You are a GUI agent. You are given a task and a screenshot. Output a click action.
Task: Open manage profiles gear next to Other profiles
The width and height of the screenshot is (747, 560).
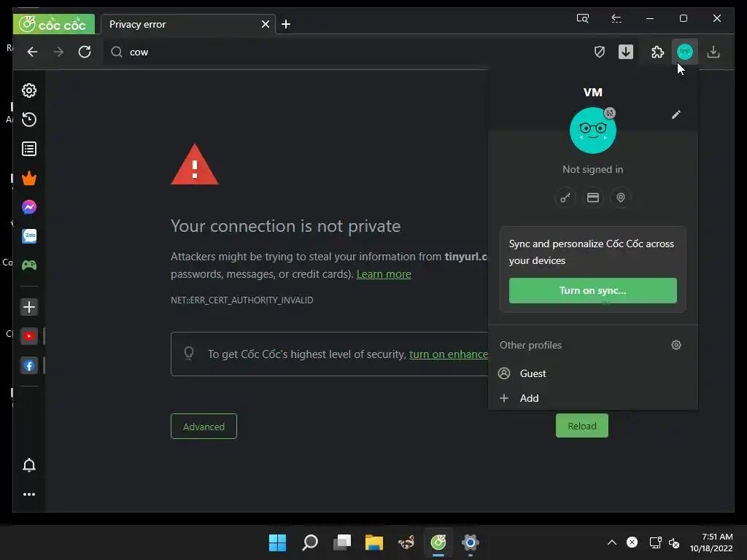(x=676, y=345)
